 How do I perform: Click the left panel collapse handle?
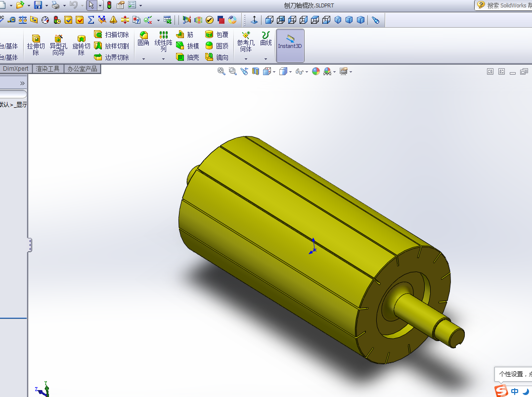coord(30,245)
